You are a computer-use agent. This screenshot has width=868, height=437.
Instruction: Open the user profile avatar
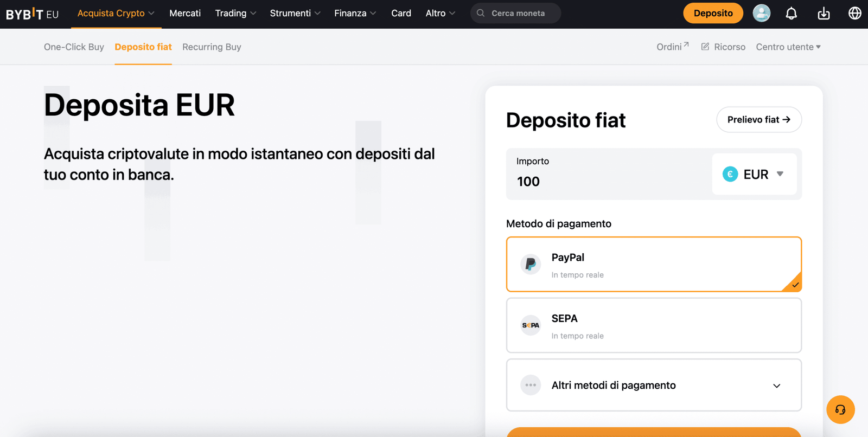coord(761,13)
